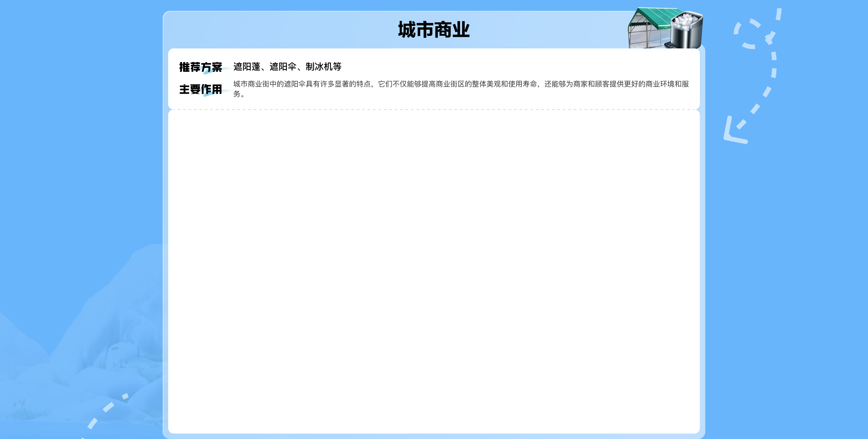Select the 主要作用 heading label
The width and height of the screenshot is (868, 439).
coord(200,89)
